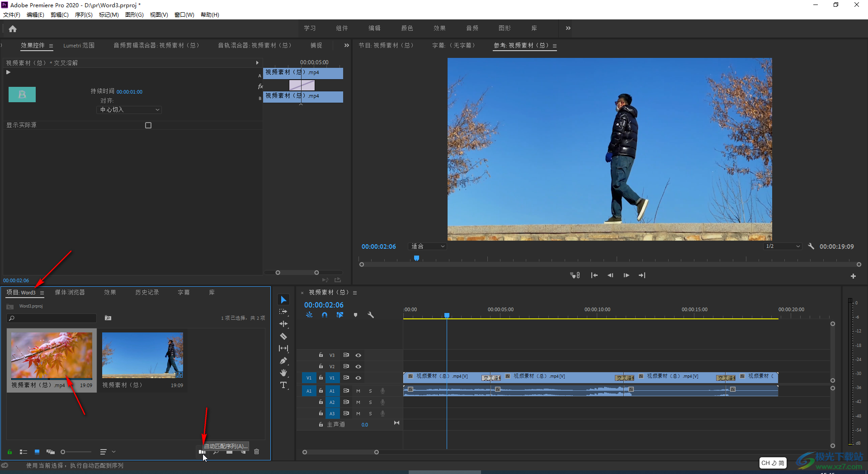Open monitor settings wrench
This screenshot has width=868, height=474.
click(x=811, y=246)
